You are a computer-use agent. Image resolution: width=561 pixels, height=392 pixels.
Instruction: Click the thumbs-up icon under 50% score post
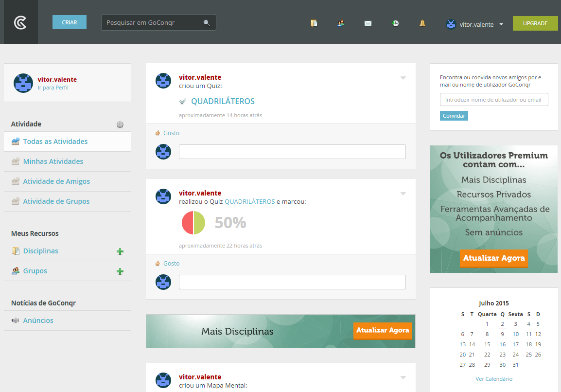pos(158,263)
